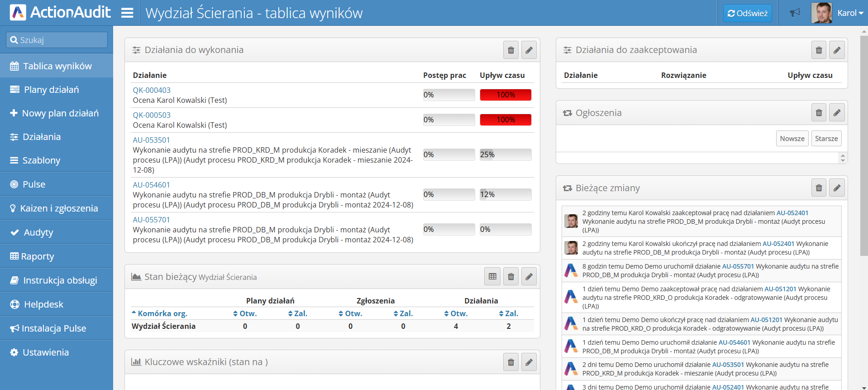
Task: Open the Karol user dropdown
Action: pyautogui.click(x=849, y=13)
